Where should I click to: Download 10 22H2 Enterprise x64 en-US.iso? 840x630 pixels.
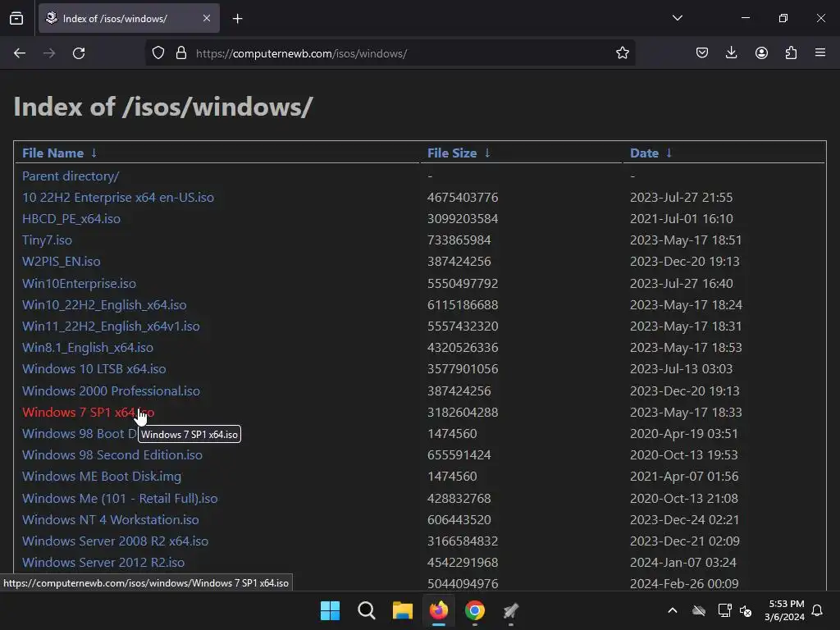(x=118, y=198)
